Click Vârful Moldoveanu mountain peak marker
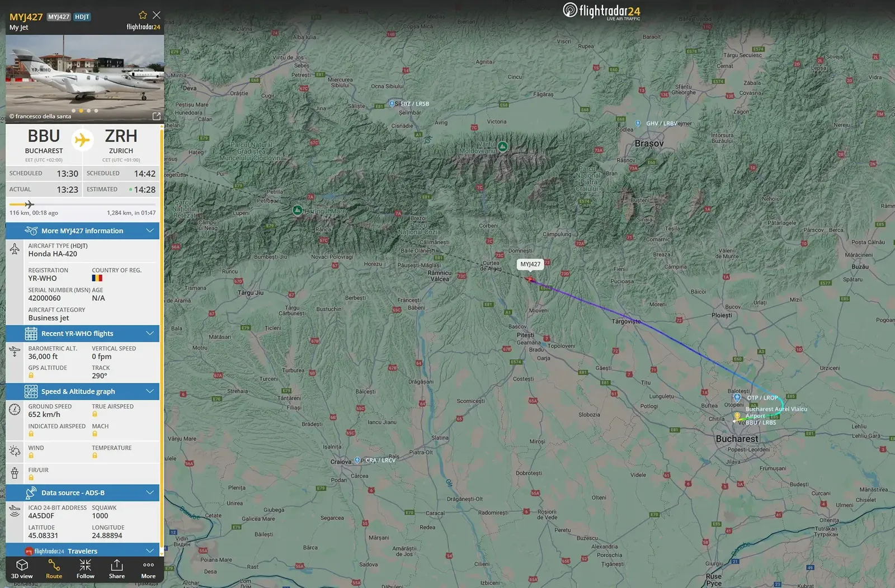Viewport: 895px width, 588px height. point(503,146)
